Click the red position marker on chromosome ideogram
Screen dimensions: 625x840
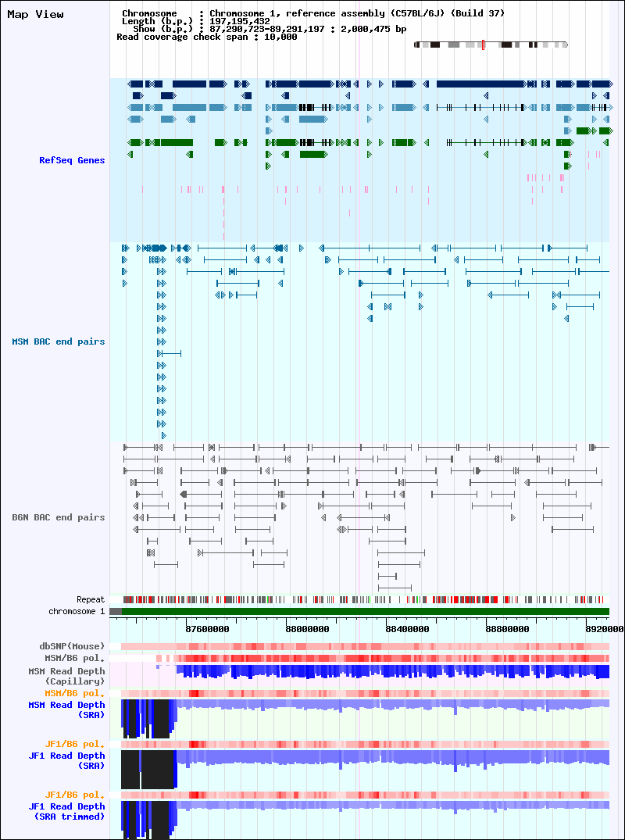483,45
